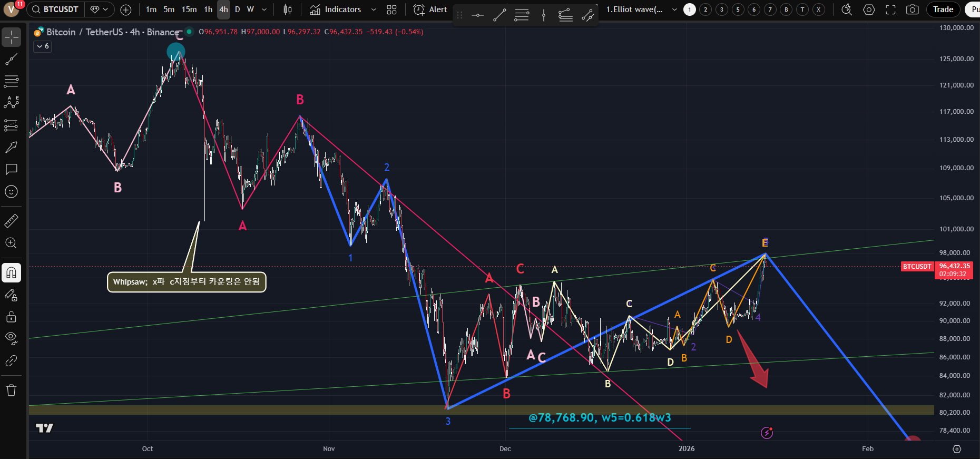Choose the emoji icons tool
The width and height of the screenshot is (980, 459).
11,191
